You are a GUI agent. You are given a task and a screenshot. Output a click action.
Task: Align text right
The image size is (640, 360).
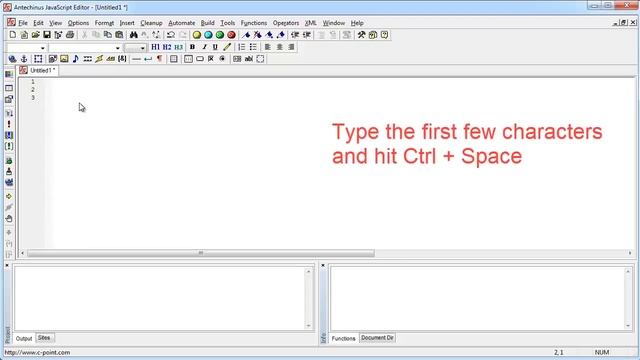click(291, 47)
